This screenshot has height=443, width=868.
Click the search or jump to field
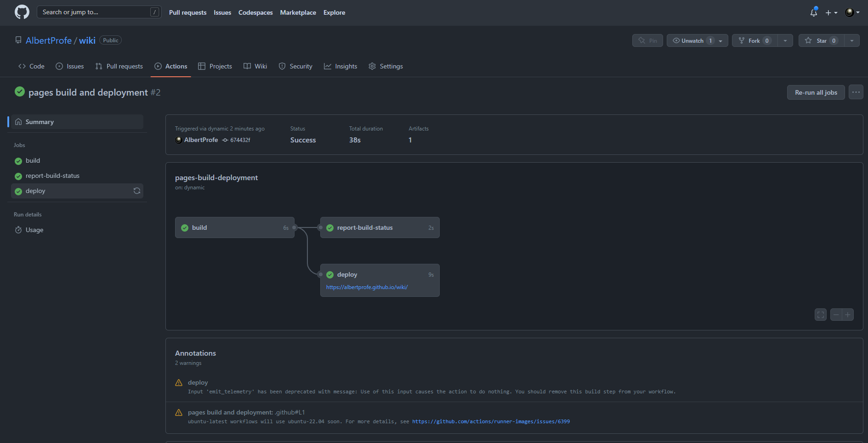click(x=99, y=12)
